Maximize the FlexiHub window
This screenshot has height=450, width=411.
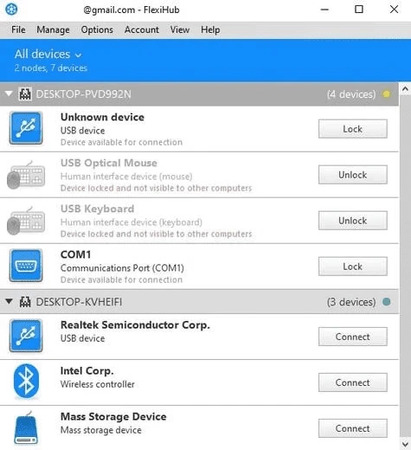click(359, 9)
